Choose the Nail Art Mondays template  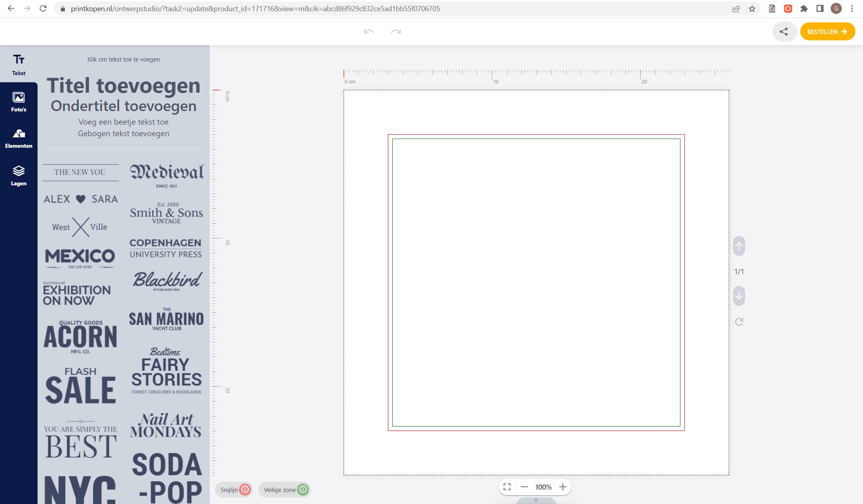coord(166,425)
